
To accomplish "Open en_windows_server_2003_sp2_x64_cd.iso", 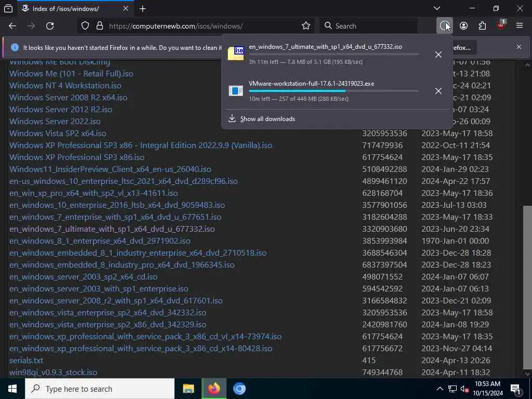I will tap(84, 276).
